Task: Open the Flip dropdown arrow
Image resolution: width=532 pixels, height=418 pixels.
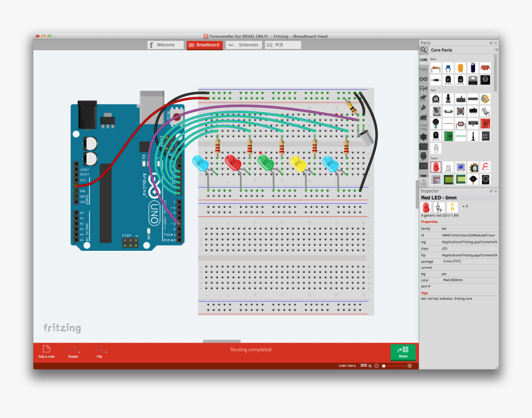Action: [x=106, y=352]
